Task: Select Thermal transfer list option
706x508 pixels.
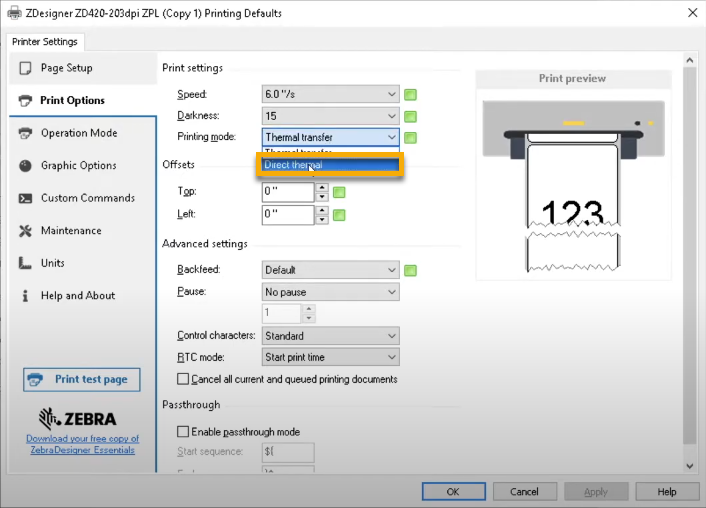Action: (x=330, y=152)
